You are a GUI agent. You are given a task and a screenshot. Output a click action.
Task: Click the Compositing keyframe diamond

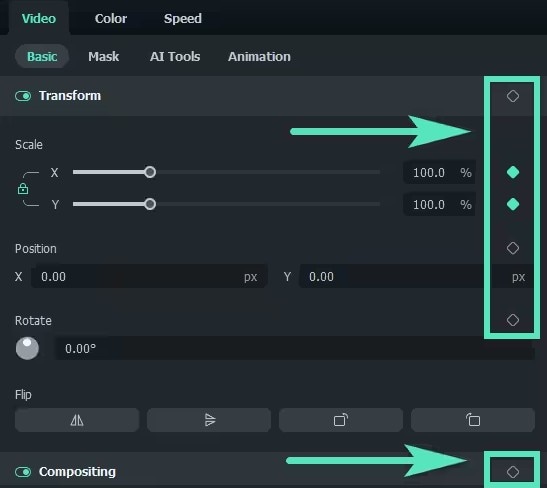point(512,472)
